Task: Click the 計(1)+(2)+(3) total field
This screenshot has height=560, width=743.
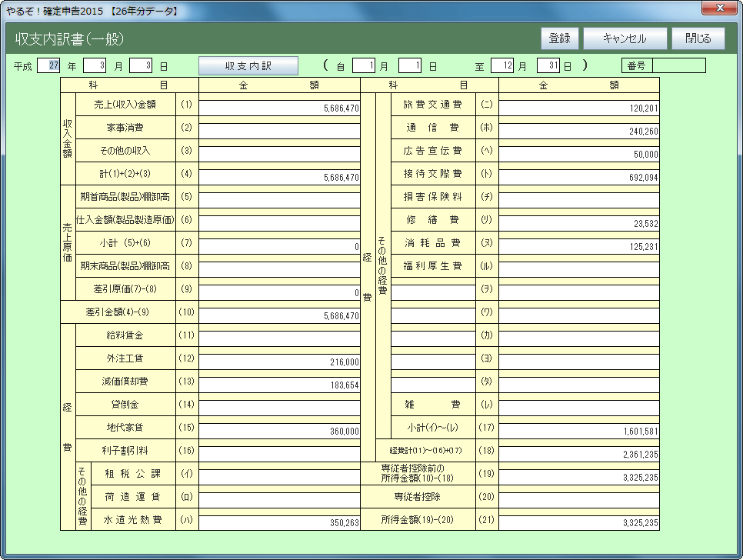Action: pos(279,177)
